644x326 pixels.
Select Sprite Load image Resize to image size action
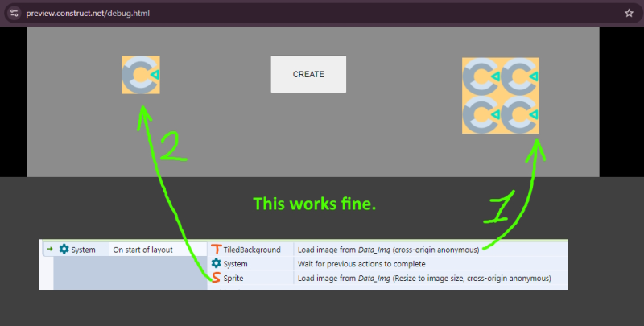pyautogui.click(x=424, y=279)
